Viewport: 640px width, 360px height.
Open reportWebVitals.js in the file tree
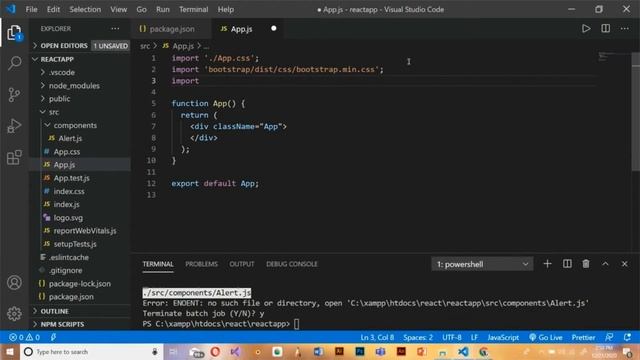click(81, 231)
